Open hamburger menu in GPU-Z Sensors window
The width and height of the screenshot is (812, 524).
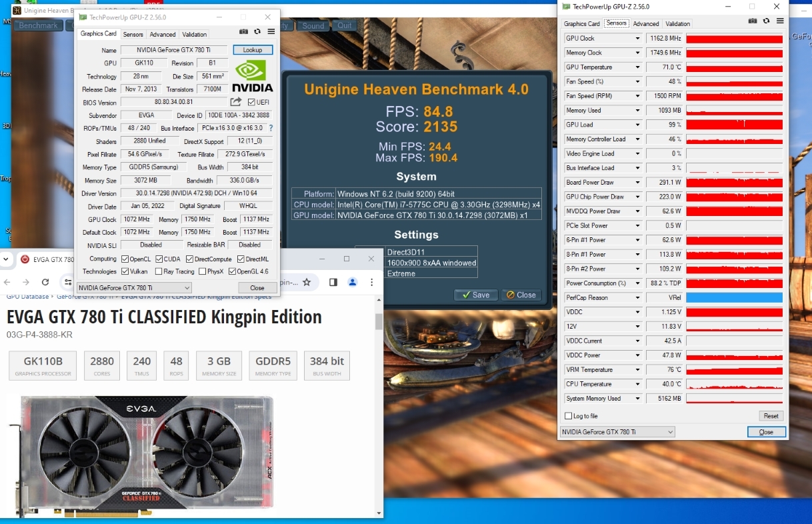tap(779, 21)
